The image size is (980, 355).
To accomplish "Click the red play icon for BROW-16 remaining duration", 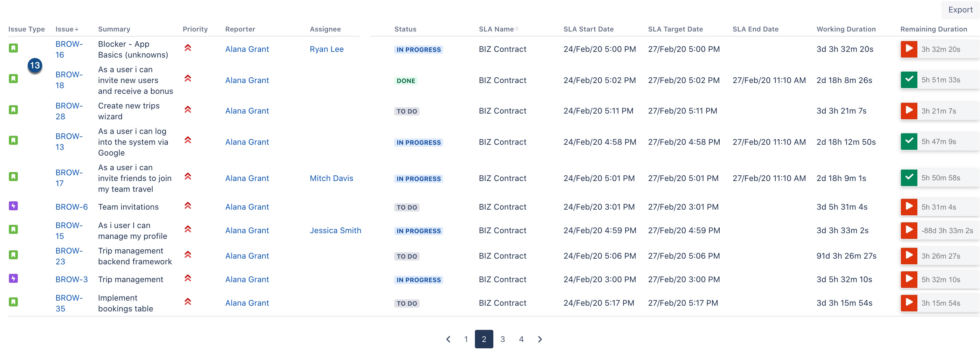I will coord(909,49).
